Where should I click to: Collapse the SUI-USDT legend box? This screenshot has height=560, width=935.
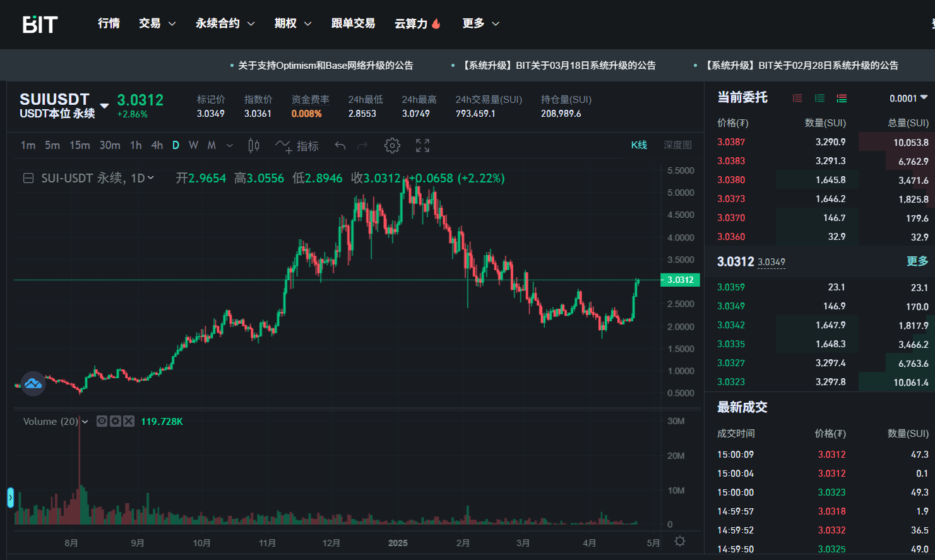click(x=28, y=179)
